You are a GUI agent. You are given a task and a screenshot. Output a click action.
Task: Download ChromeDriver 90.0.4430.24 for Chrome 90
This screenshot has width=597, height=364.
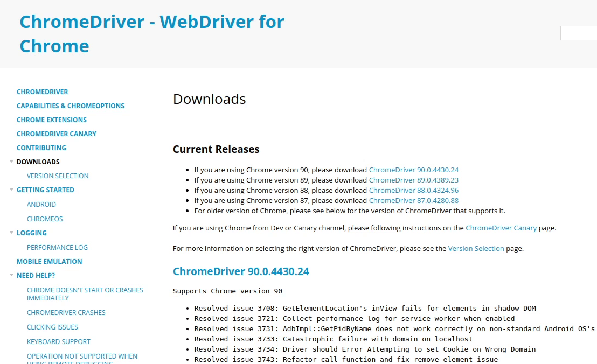click(413, 170)
